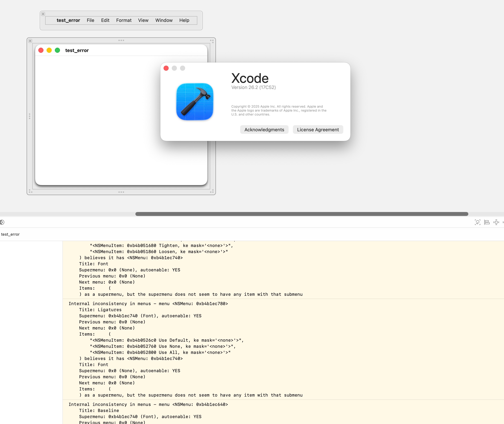This screenshot has height=424, width=504.
Task: Close the menu bar object with x
Action: pos(43,14)
